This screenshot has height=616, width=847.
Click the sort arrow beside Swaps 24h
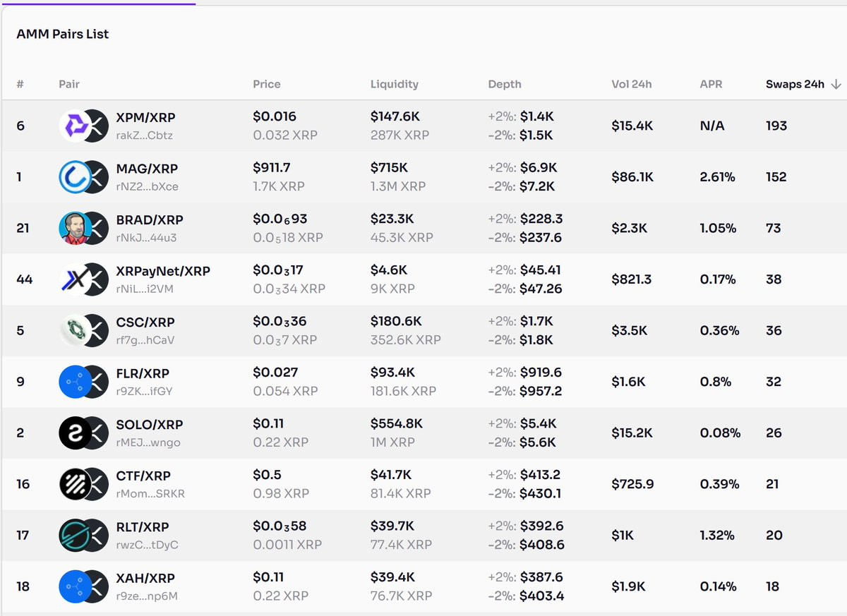tap(836, 84)
